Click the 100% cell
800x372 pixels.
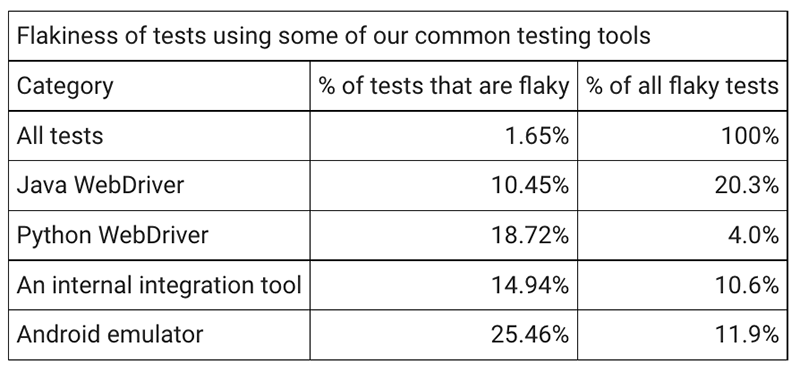click(x=750, y=136)
